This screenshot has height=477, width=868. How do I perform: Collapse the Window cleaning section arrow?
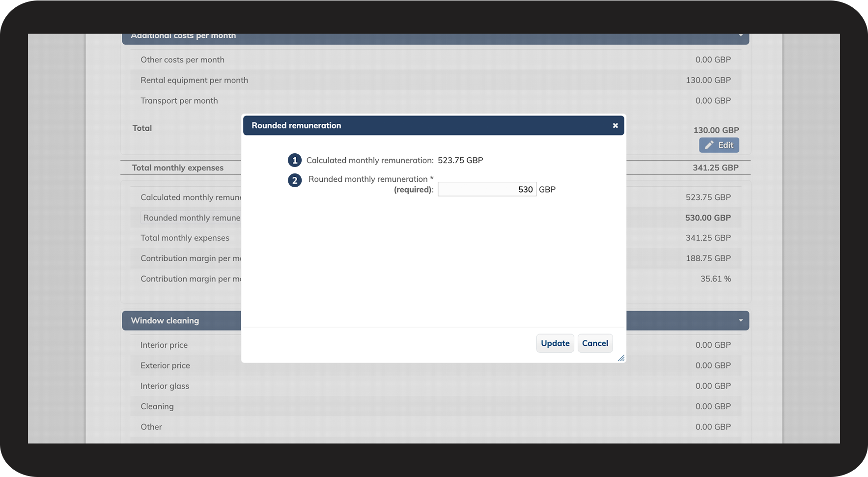point(740,321)
